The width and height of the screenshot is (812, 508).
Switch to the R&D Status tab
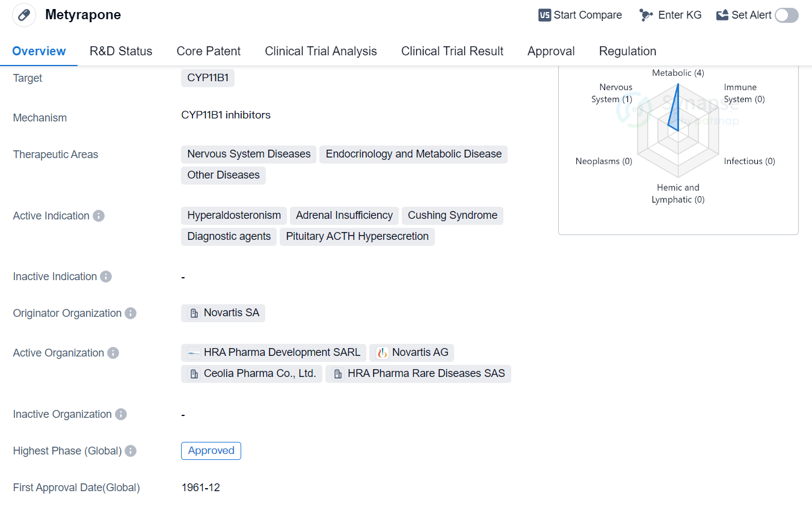click(121, 51)
